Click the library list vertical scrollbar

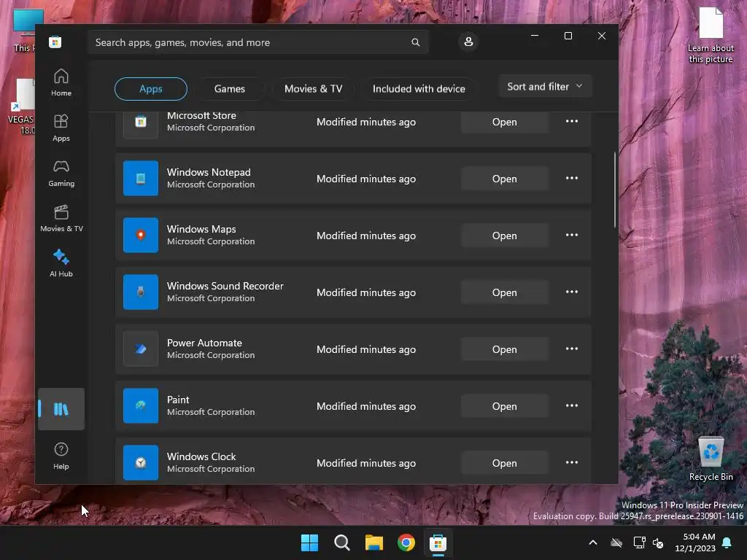[614, 190]
